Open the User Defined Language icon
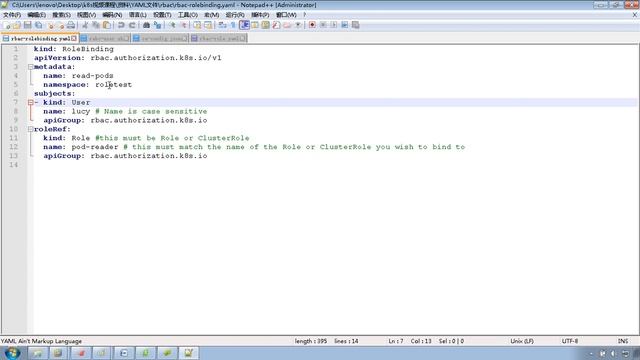 point(255,25)
